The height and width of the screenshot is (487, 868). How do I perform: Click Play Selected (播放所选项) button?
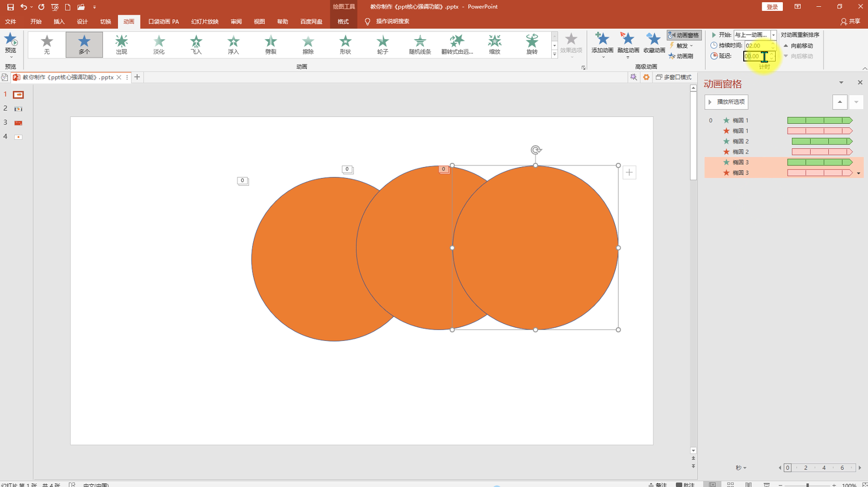[x=726, y=102]
